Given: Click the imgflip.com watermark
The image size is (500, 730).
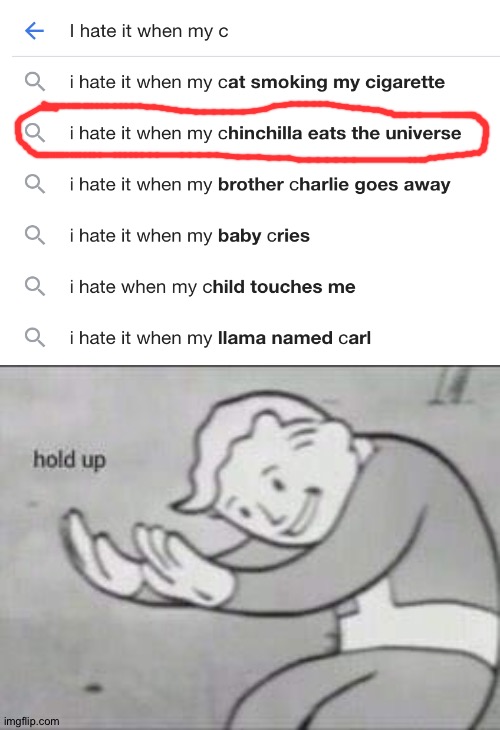Looking at the screenshot, I should point(31,721).
